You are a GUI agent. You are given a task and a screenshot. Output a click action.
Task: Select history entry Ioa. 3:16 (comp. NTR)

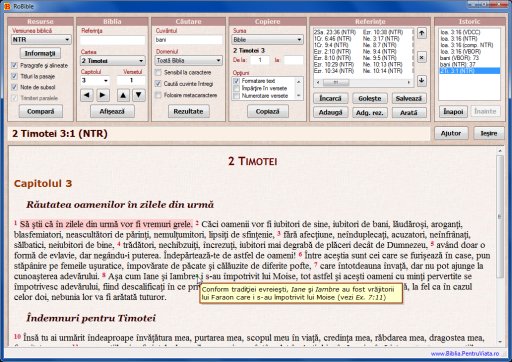pyautogui.click(x=466, y=45)
